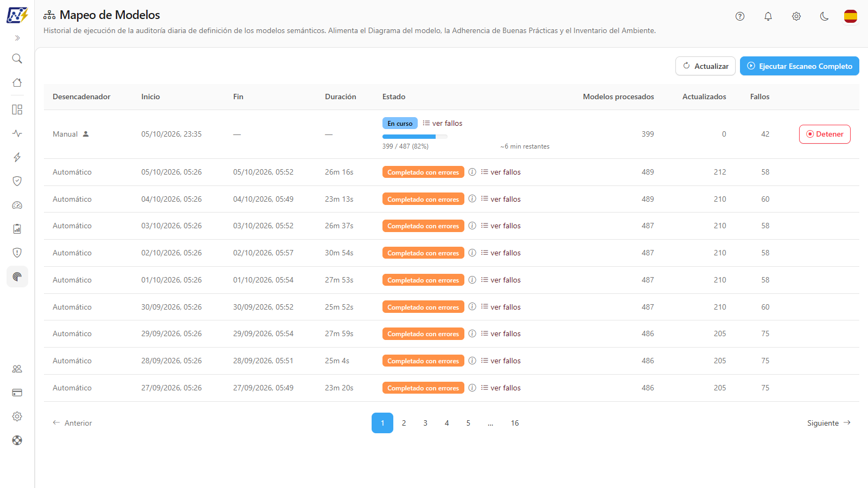
Task: Click the in-progress scan progress bar
Action: 415,137
